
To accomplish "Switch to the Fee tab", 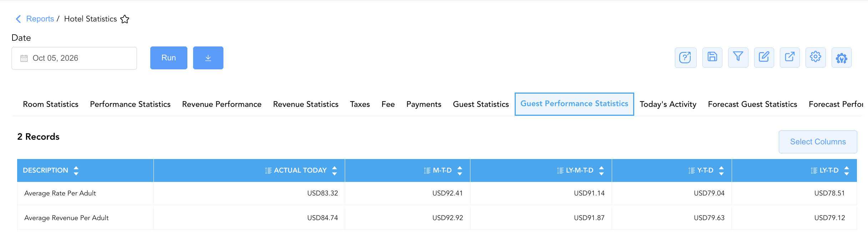I will click(x=388, y=104).
